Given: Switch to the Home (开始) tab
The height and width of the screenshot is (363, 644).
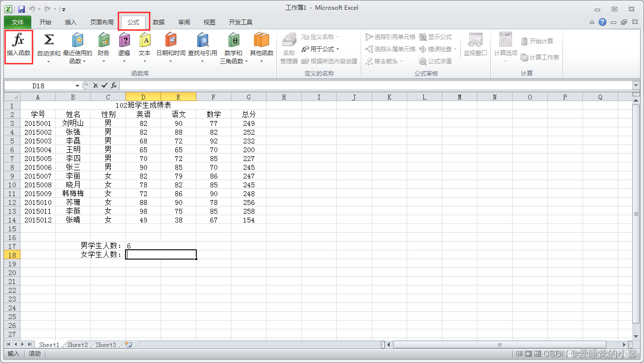Looking at the screenshot, I should [x=45, y=22].
